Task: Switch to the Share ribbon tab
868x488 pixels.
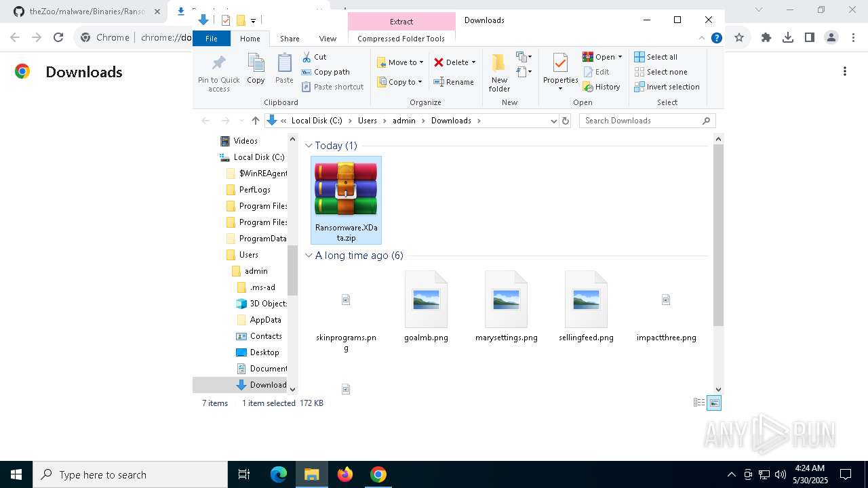Action: (x=290, y=39)
